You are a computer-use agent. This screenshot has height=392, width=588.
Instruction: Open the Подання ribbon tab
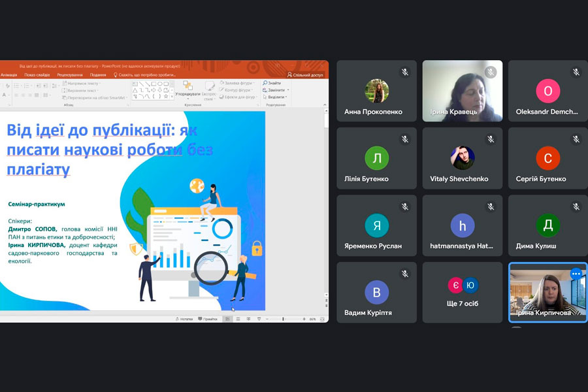point(98,74)
